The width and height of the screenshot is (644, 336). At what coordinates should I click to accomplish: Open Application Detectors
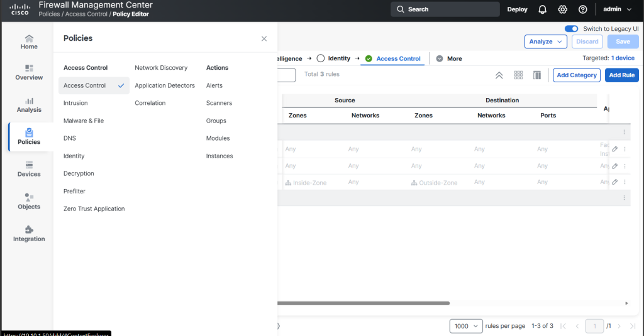point(165,85)
